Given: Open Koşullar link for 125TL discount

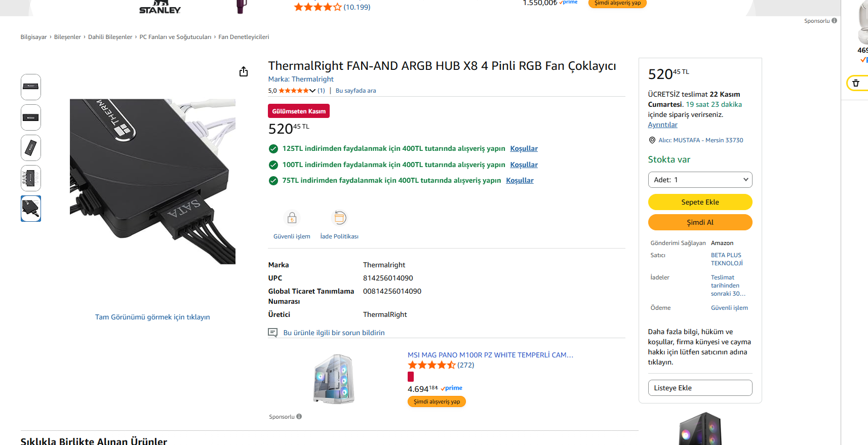Looking at the screenshot, I should 524,148.
